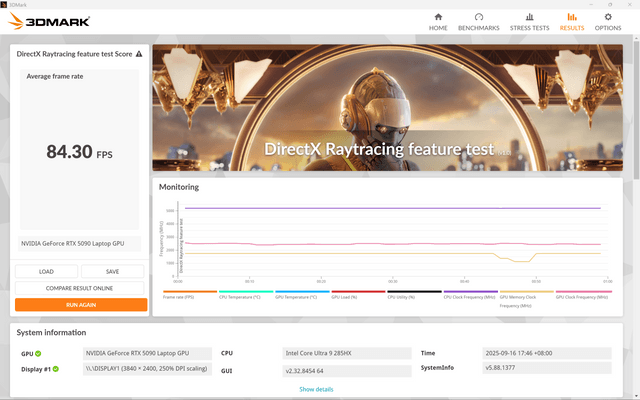
Task: Click COMPARE RESULT ONLINE
Action: 80,288
